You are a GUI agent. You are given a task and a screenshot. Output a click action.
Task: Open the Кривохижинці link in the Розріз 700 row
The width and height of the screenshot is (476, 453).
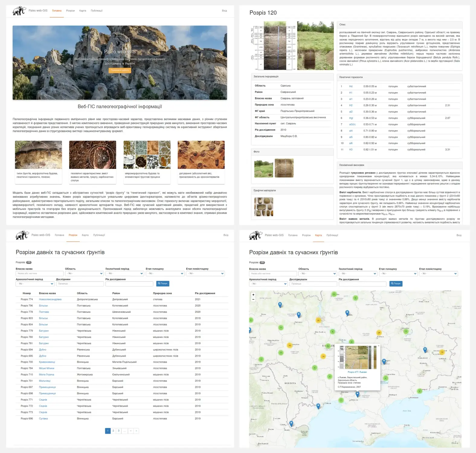coord(47,362)
